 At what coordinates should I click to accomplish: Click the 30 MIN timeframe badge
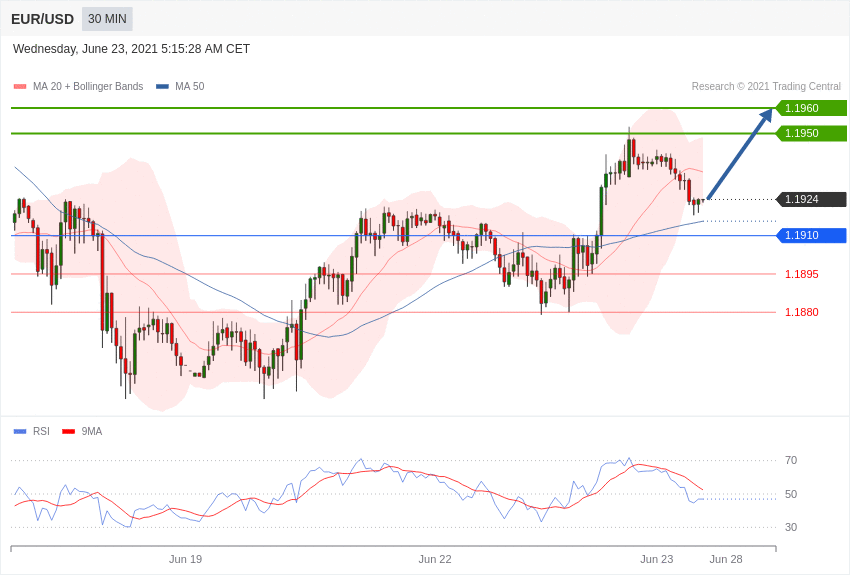pyautogui.click(x=107, y=19)
